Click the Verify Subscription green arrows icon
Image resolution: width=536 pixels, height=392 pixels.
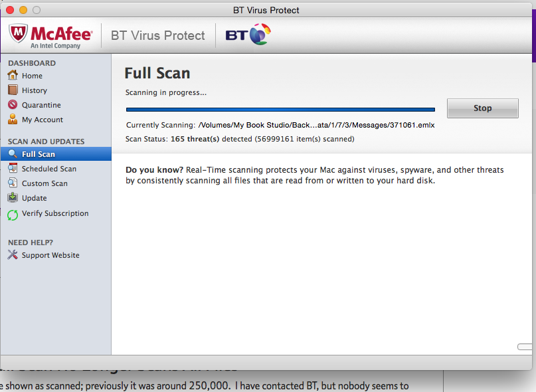[13, 215]
